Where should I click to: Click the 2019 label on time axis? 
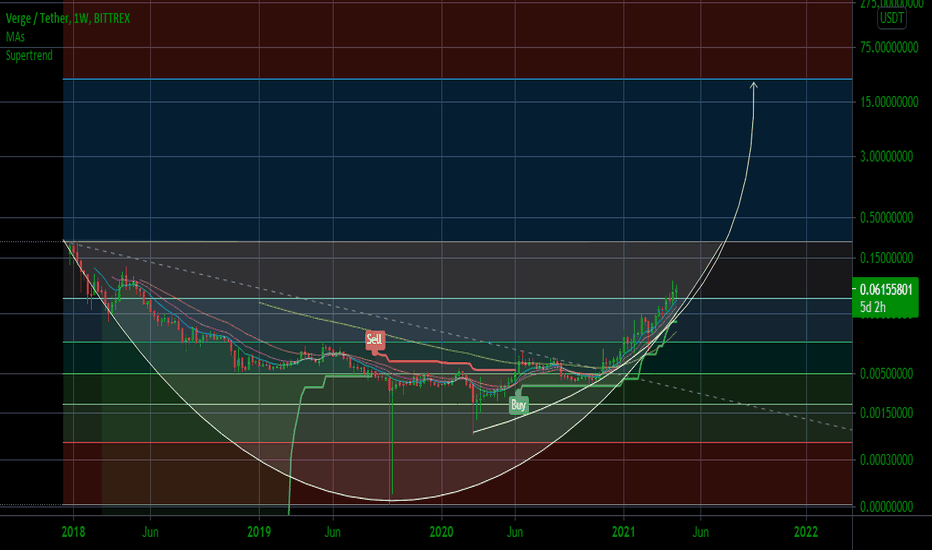pyautogui.click(x=259, y=532)
